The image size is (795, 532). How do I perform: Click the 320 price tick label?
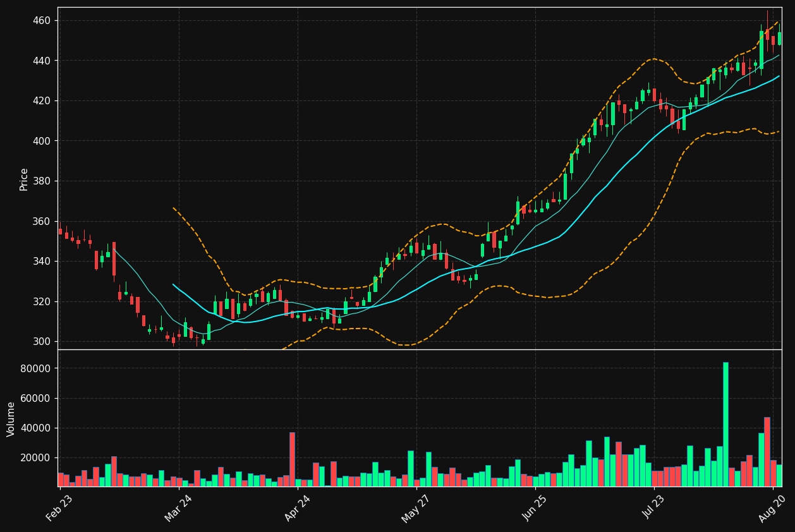point(43,301)
